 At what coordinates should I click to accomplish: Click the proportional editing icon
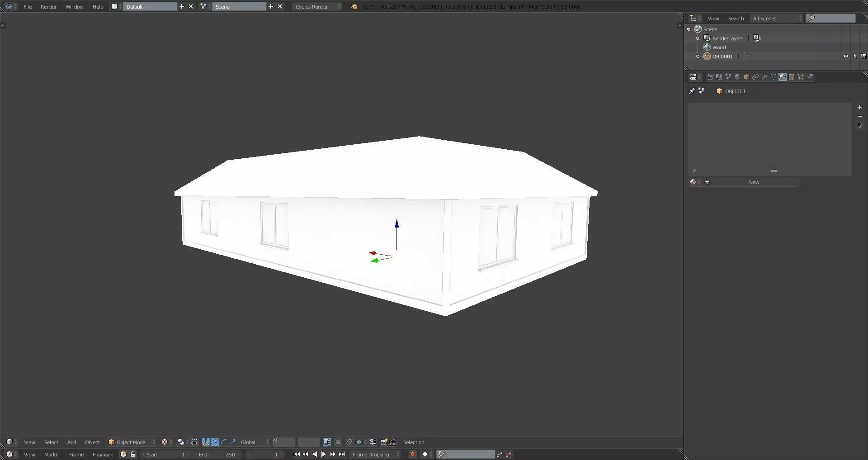[338, 442]
